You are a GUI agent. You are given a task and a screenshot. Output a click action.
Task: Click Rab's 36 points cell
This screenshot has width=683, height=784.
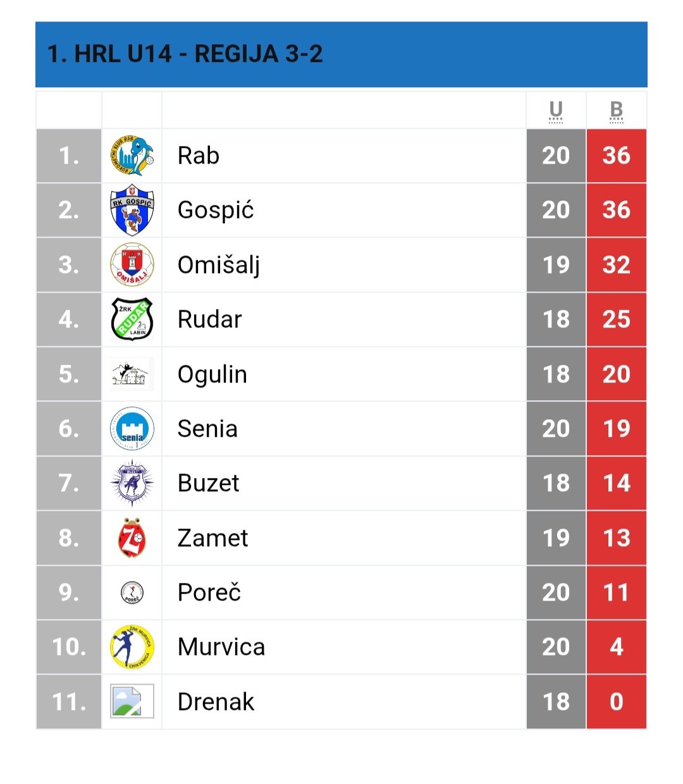617,156
